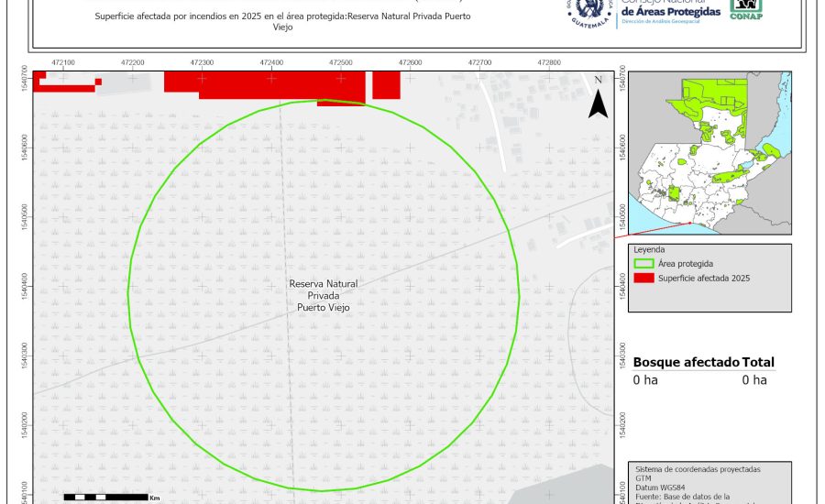Click the CONAP logo
The image size is (825, 504).
pos(745,10)
